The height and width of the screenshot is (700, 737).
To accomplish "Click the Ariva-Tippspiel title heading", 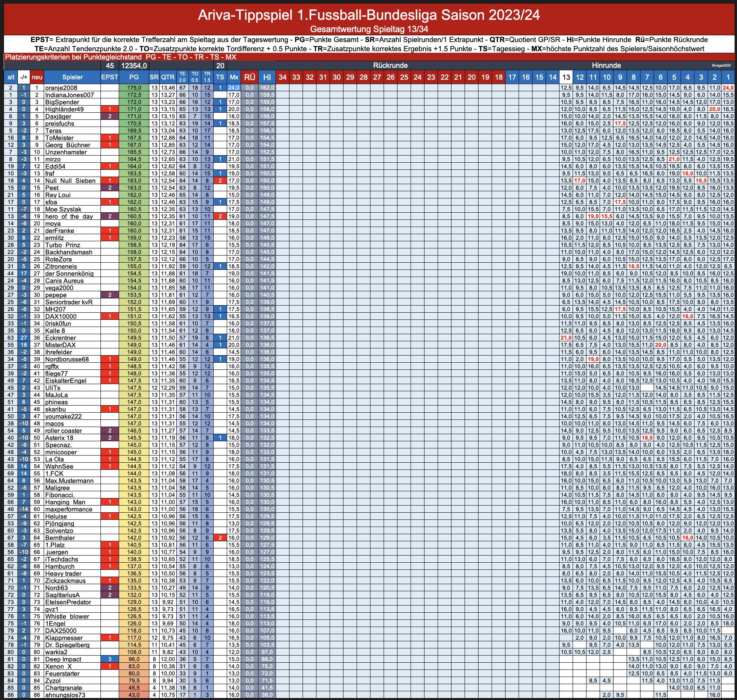I will 369,15.
